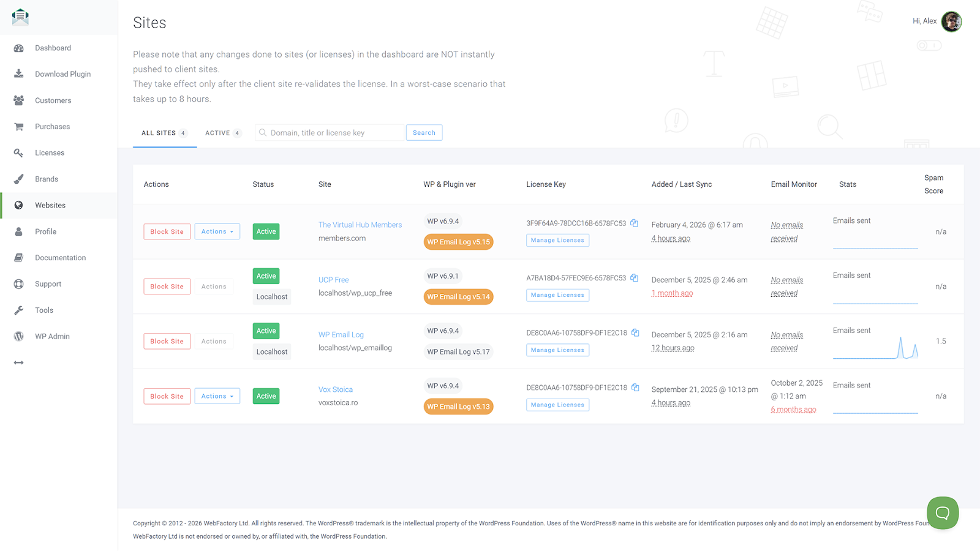Open the Documentation section
980x551 pixels.
(x=59, y=257)
